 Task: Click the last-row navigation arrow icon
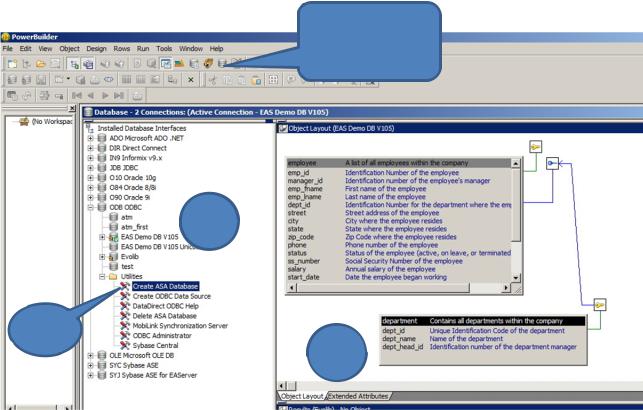click(x=119, y=96)
